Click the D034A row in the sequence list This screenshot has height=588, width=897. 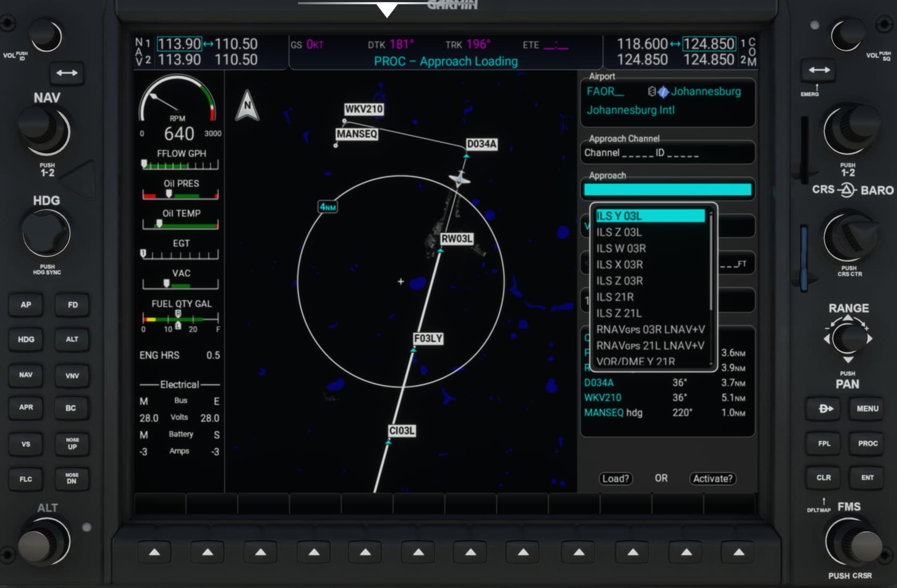pyautogui.click(x=665, y=382)
